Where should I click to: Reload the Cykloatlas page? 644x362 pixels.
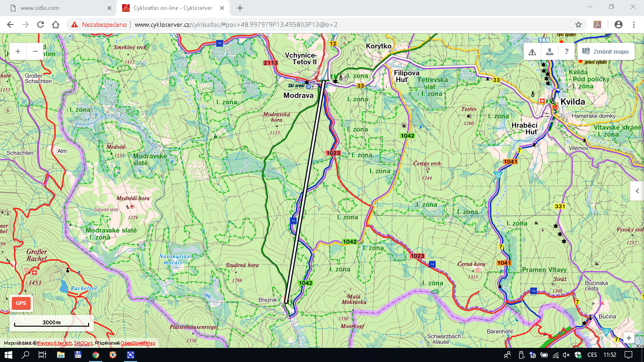click(x=41, y=25)
